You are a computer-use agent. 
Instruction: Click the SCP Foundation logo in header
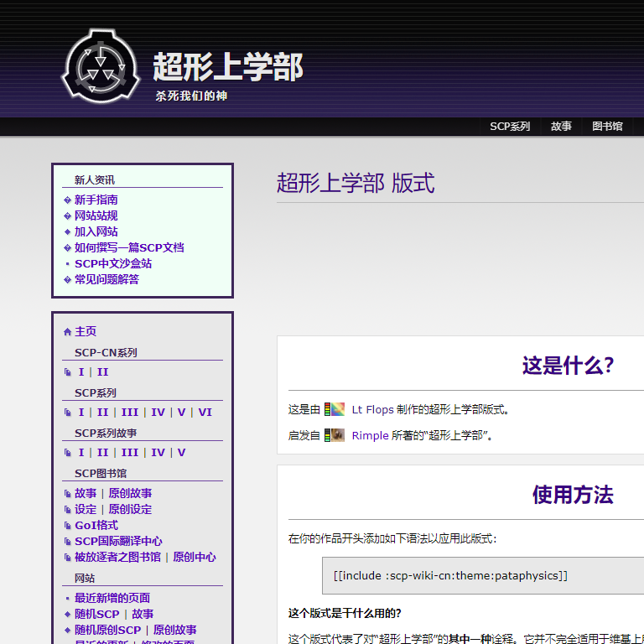tap(100, 66)
